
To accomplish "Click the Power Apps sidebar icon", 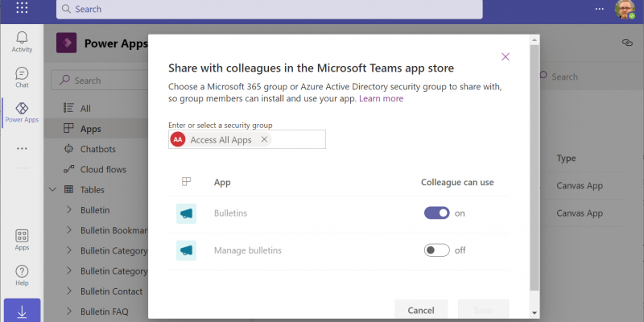I will tap(22, 113).
